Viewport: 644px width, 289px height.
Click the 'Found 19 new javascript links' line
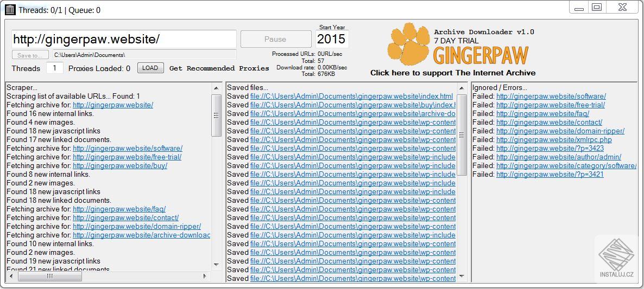tap(53, 261)
